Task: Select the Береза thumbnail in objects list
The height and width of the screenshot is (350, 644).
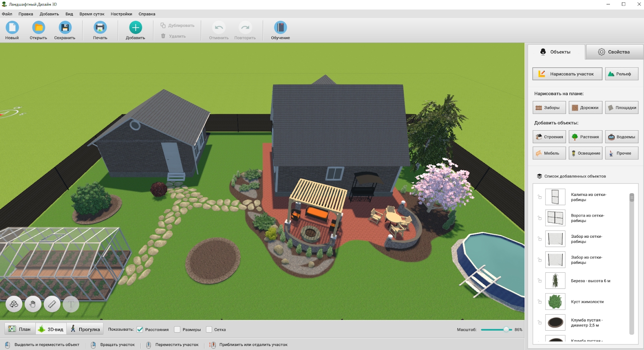Action: click(x=555, y=281)
